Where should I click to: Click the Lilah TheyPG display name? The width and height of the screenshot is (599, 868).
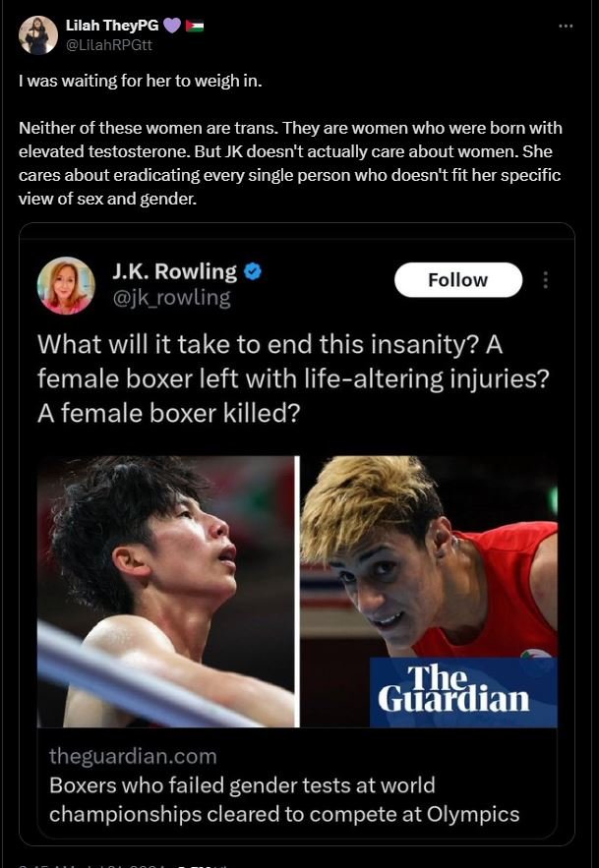click(x=112, y=26)
